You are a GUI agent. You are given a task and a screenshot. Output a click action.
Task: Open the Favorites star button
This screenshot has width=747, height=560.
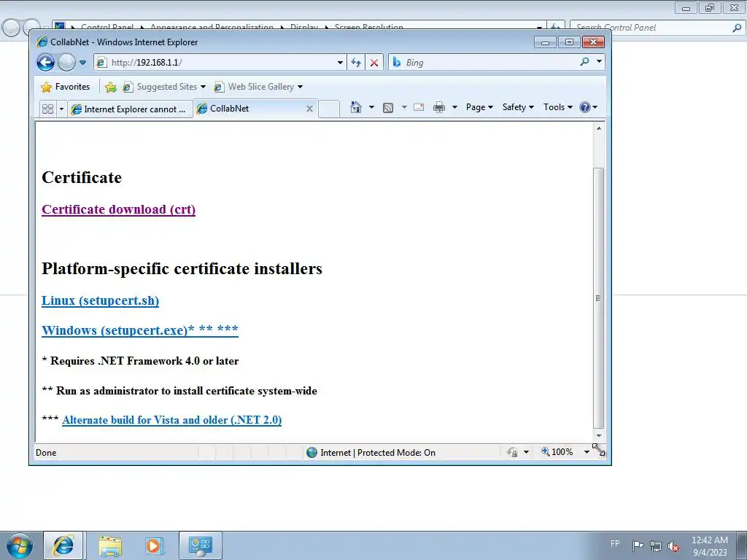[x=66, y=87]
